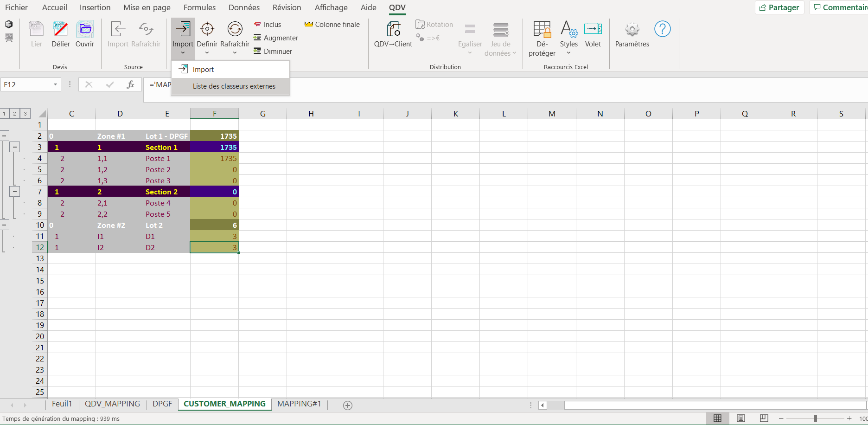
Task: Open the help question mark icon
Action: click(x=662, y=29)
